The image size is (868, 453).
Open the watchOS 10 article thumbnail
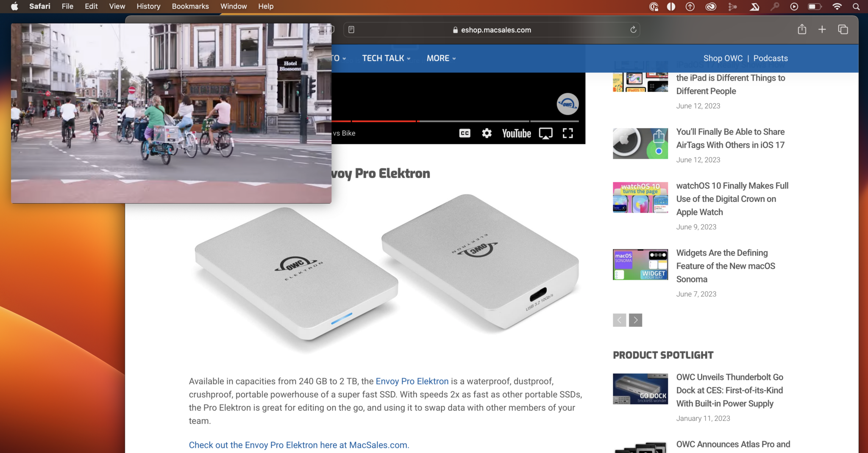pos(640,197)
